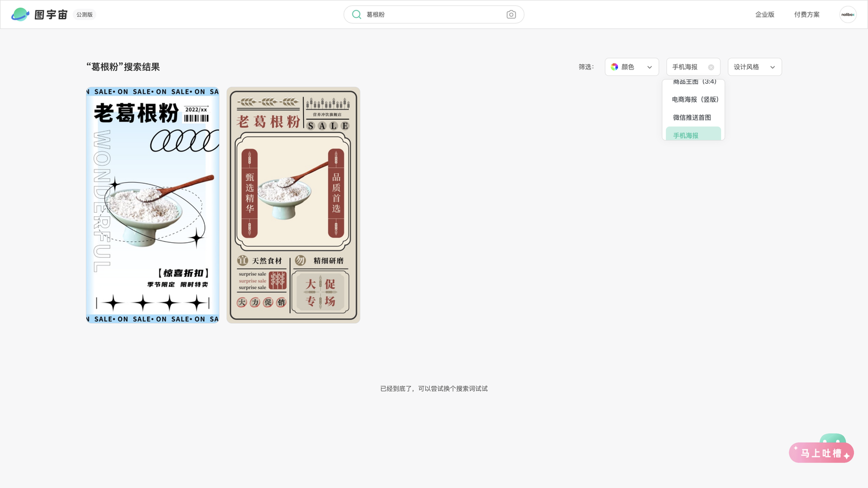The image size is (868, 488).
Task: Click the 图宇宙 planet logo
Action: coord(20,14)
